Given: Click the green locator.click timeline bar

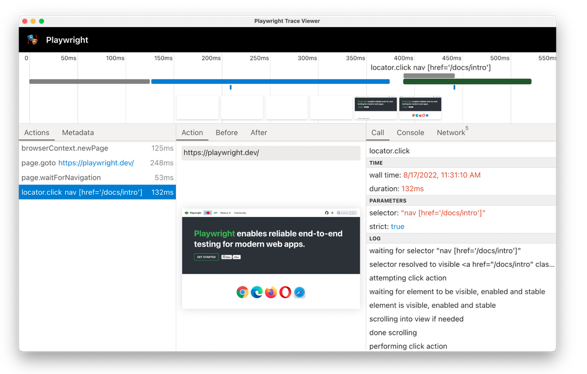Looking at the screenshot, I should pos(467,81).
